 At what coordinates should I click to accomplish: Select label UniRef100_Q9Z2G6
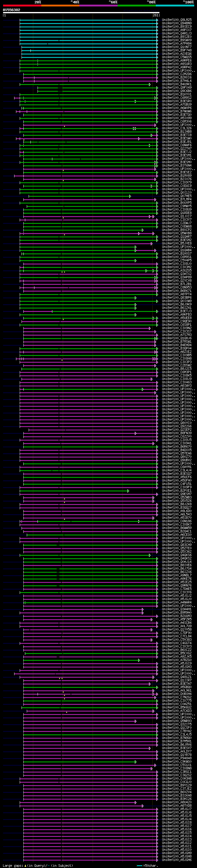point(177,426)
